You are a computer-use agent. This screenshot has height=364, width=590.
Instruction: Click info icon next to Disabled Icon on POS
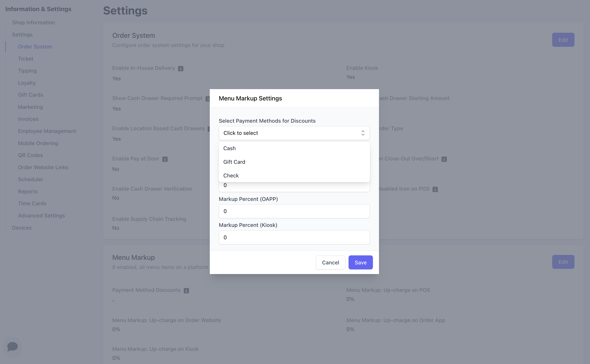click(x=435, y=190)
